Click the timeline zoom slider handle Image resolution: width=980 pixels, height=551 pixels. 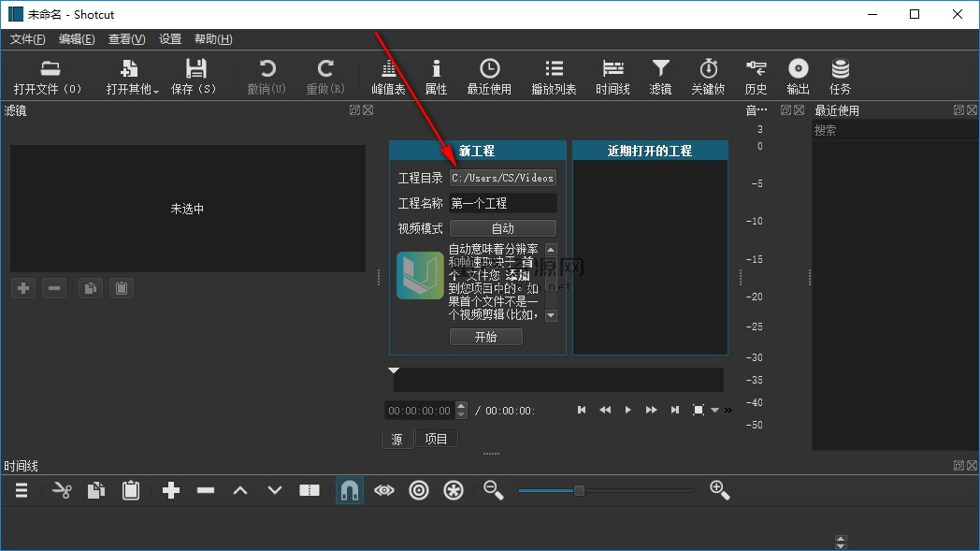[x=580, y=491]
